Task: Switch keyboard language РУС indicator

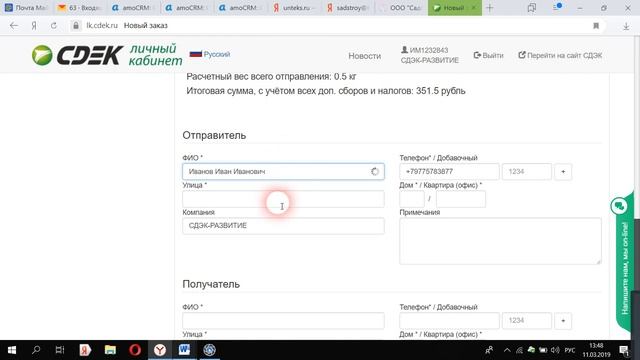Action: (570, 350)
